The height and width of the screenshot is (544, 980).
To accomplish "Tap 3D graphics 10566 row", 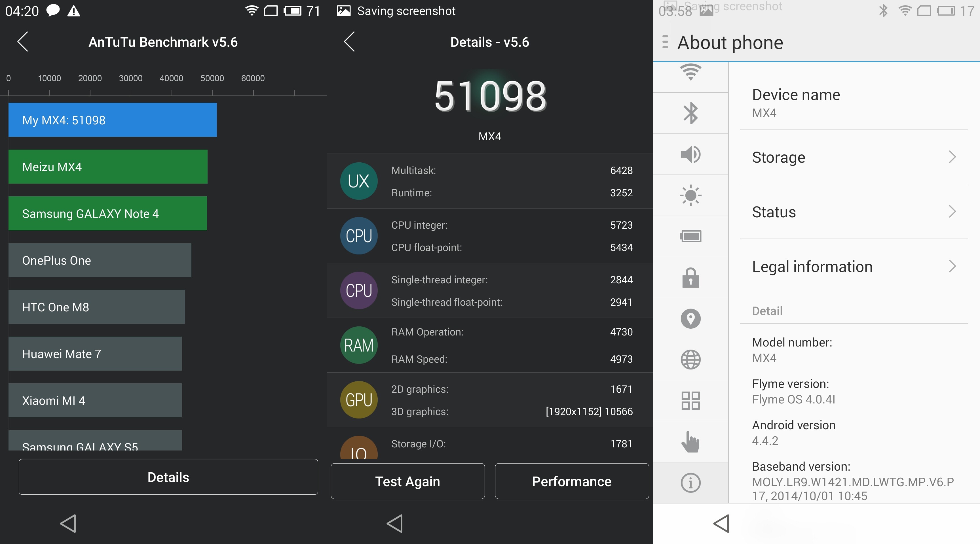I will tap(512, 411).
